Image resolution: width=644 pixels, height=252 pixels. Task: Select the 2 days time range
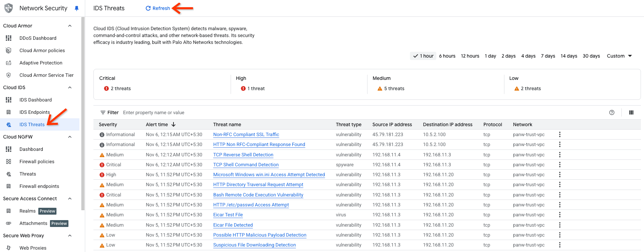coord(508,56)
